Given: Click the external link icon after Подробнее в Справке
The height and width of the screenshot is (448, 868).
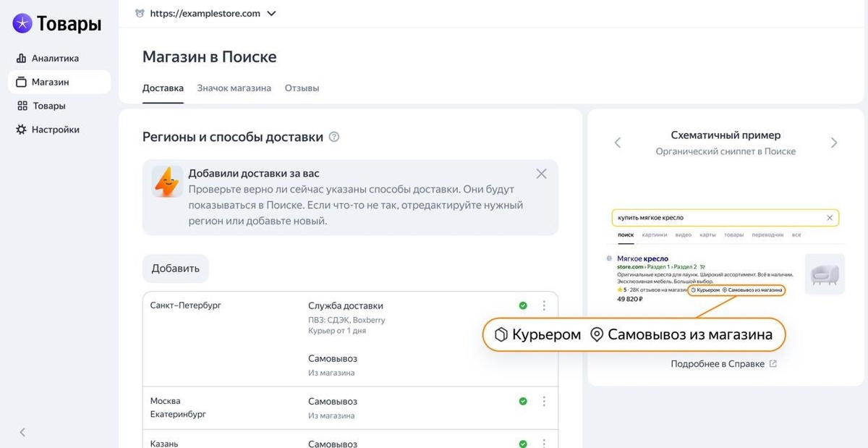Looking at the screenshot, I should (x=773, y=364).
